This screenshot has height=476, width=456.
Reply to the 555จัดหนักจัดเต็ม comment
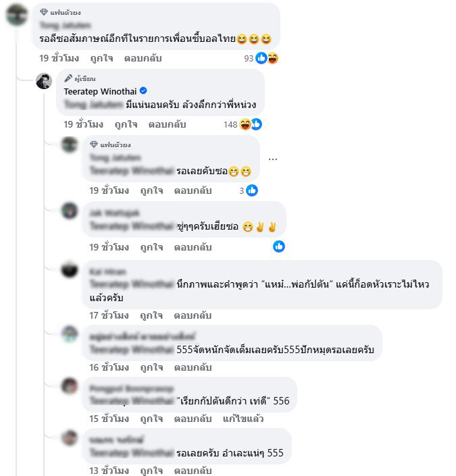click(193, 367)
